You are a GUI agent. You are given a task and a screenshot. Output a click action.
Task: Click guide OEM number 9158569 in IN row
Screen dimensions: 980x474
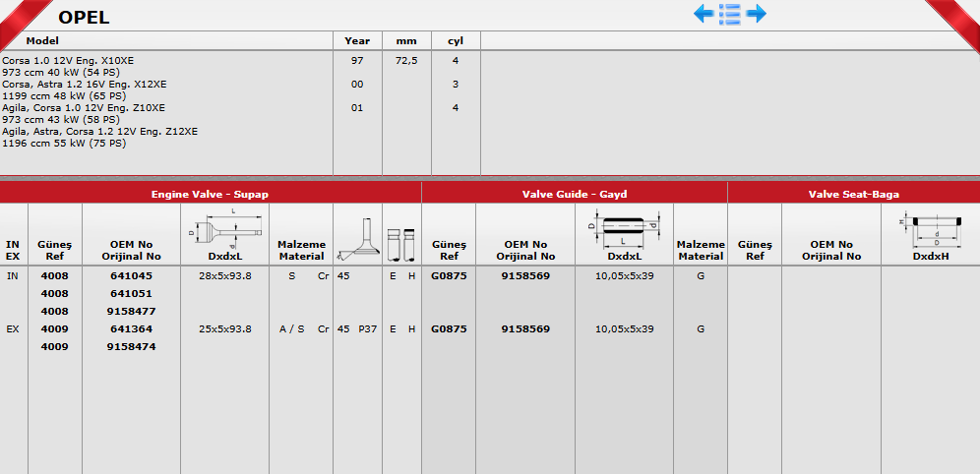pos(524,276)
